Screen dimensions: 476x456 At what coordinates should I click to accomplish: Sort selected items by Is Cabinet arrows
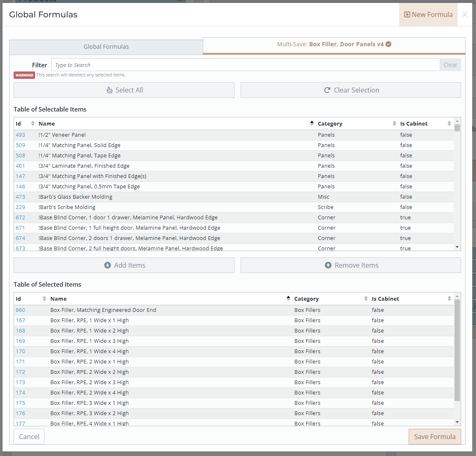[449, 299]
